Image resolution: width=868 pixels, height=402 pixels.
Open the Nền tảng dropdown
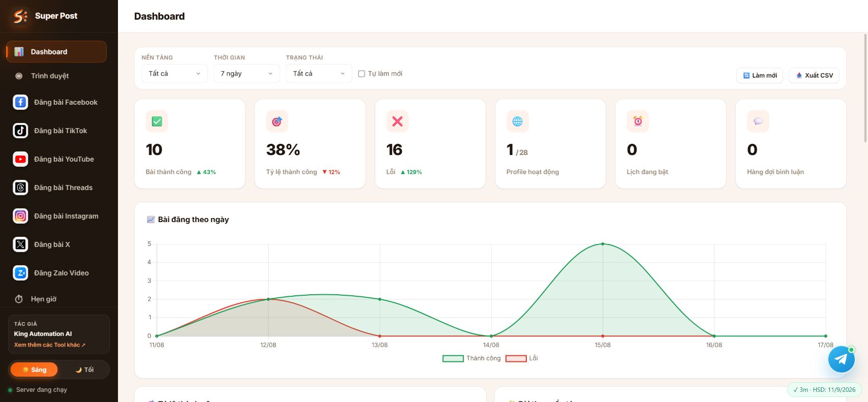(174, 74)
